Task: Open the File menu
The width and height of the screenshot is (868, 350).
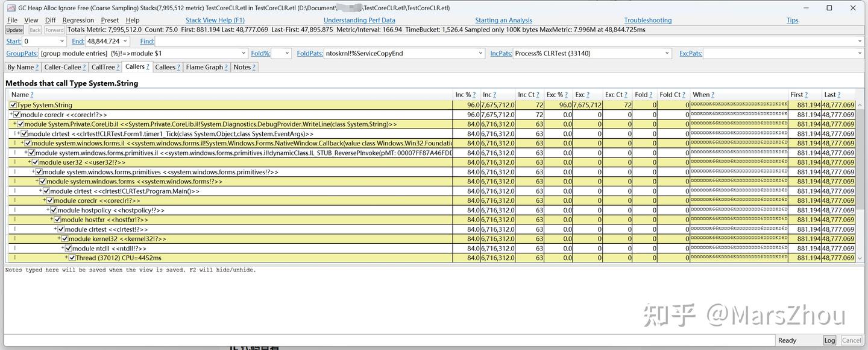Action: pyautogui.click(x=11, y=19)
